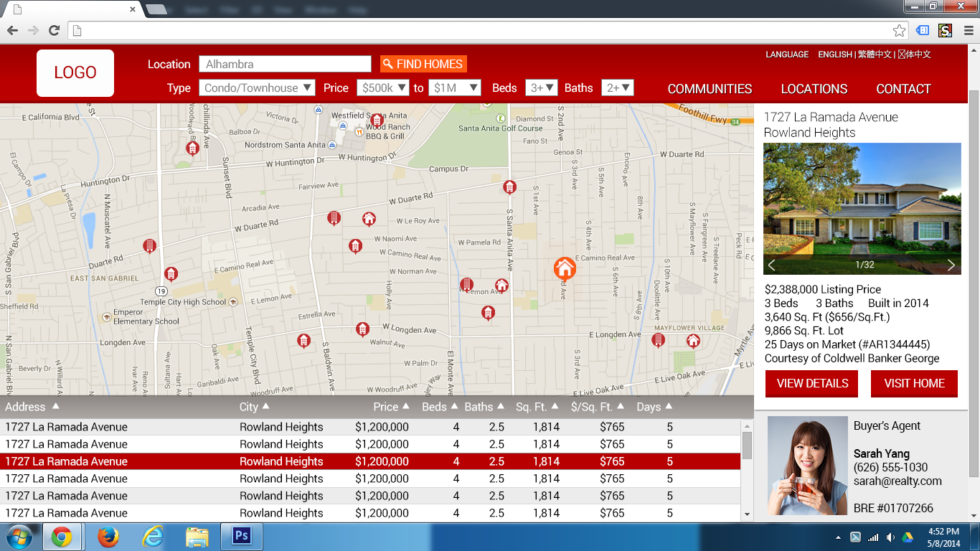Sort listings by Price column

coord(390,407)
